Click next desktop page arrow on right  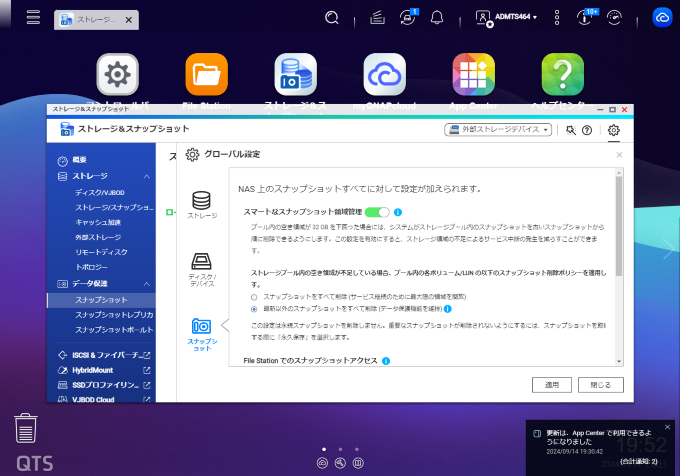(x=668, y=249)
